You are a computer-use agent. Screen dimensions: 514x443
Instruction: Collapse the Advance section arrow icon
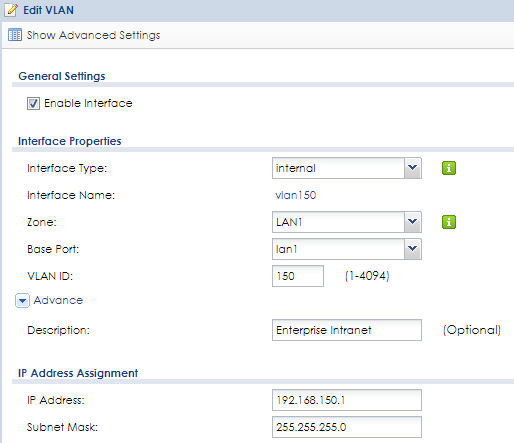click(22, 301)
